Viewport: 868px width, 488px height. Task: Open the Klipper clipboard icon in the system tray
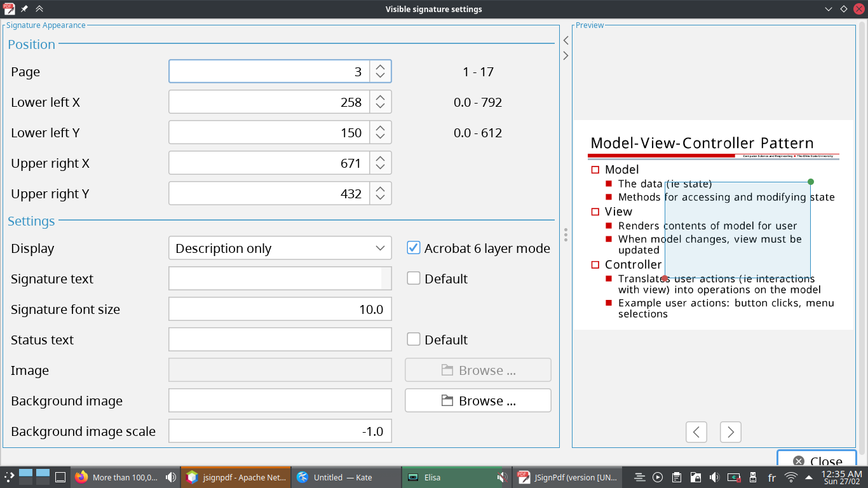677,477
